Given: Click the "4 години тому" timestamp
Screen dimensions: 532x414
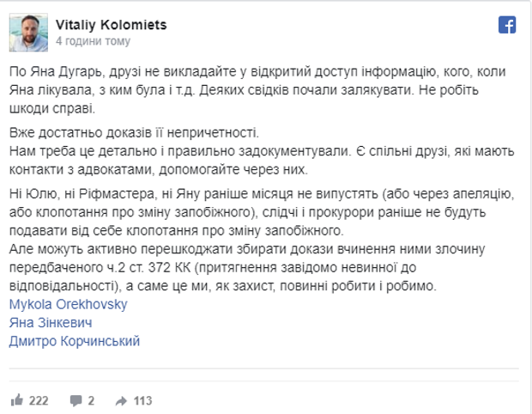Looking at the screenshot, I should (x=93, y=40).
